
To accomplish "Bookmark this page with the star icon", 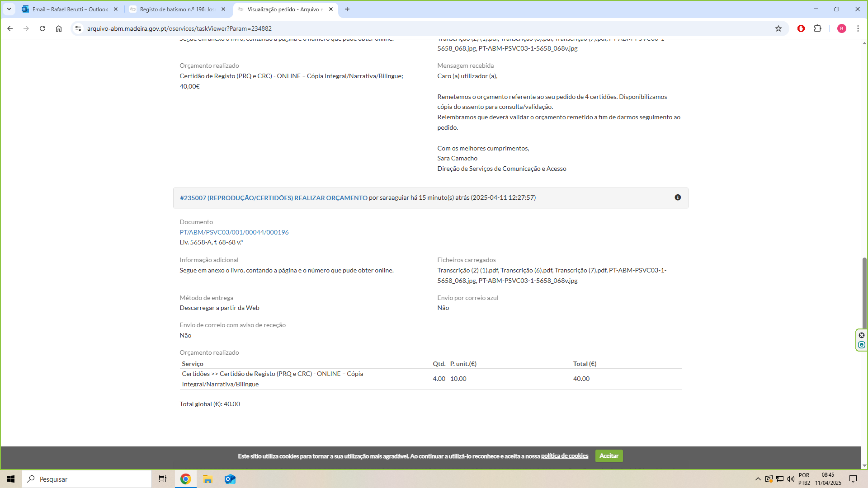I will (x=778, y=28).
